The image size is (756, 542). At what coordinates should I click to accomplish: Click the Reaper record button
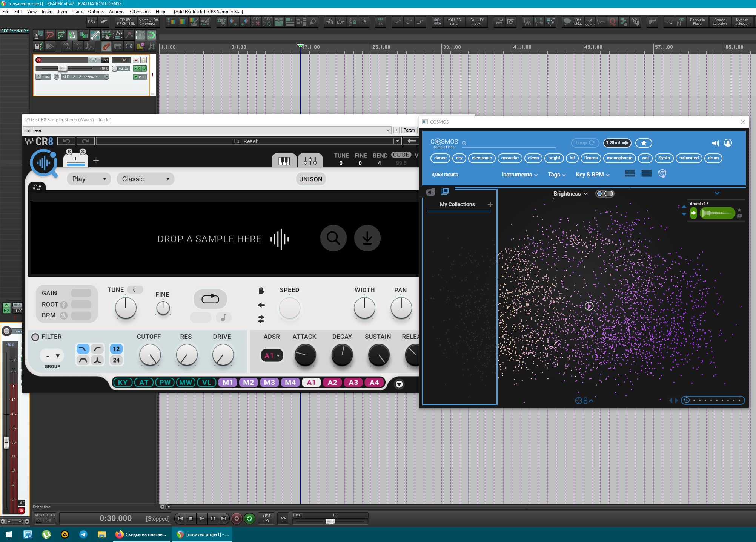click(x=237, y=519)
